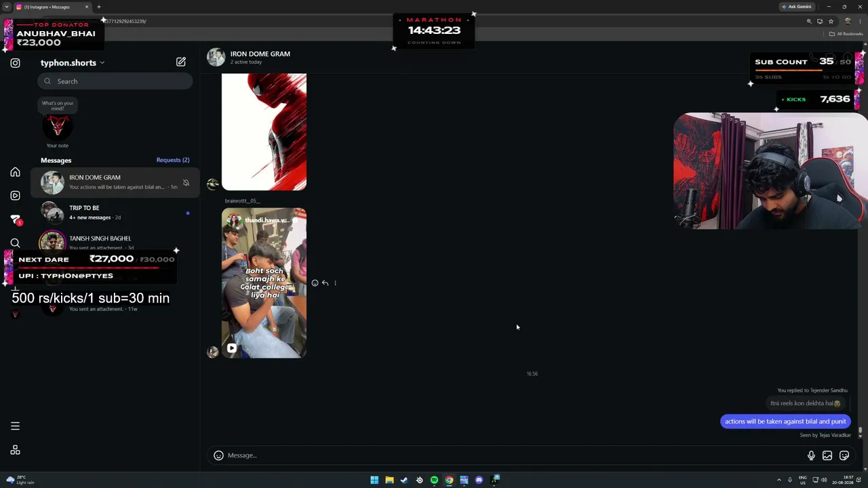Choose a sticker or GIF icon
This screenshot has height=488, width=868.
[844, 455]
